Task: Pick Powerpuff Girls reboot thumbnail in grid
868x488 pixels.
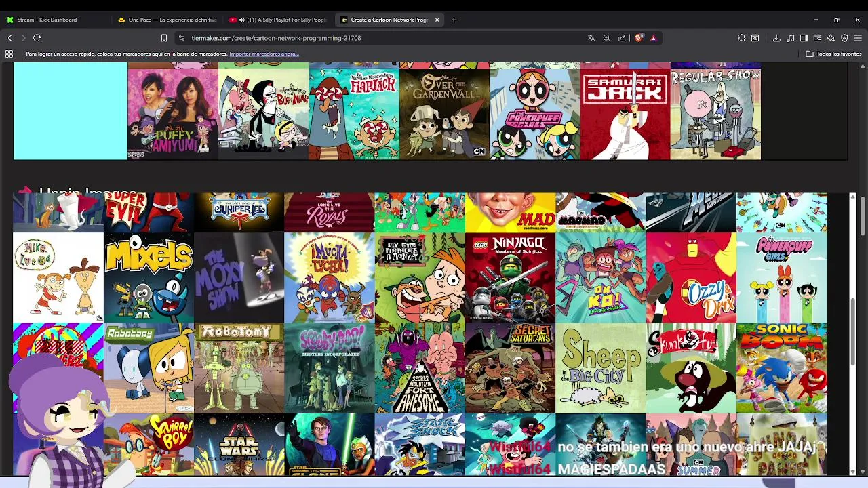Action: pos(781,278)
